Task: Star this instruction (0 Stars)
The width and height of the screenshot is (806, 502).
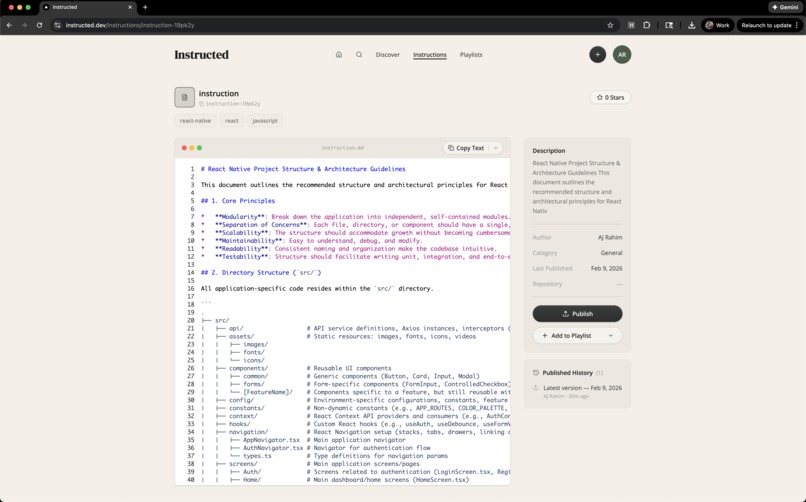Action: click(x=610, y=97)
